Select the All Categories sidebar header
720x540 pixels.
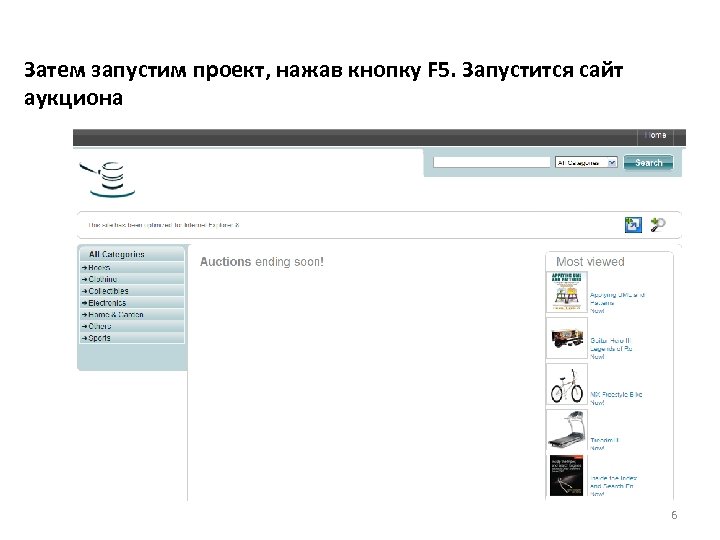132,254
